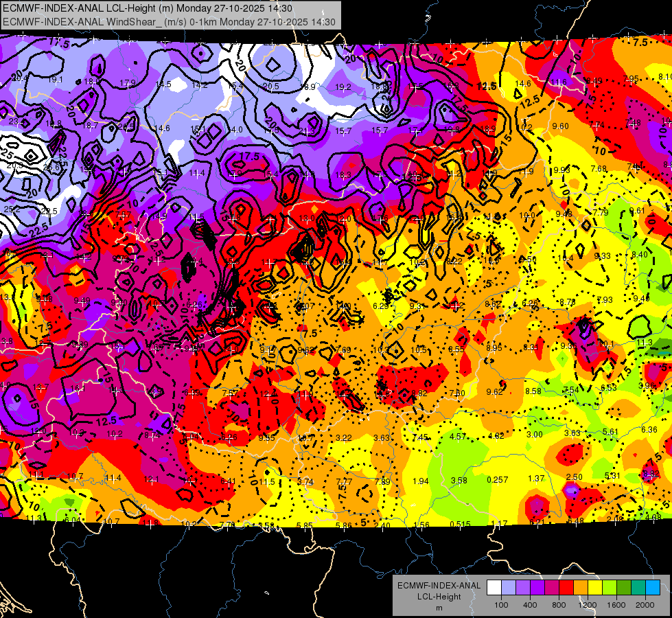Click the 3.22 grid value
The image size is (672, 618).
tap(344, 438)
